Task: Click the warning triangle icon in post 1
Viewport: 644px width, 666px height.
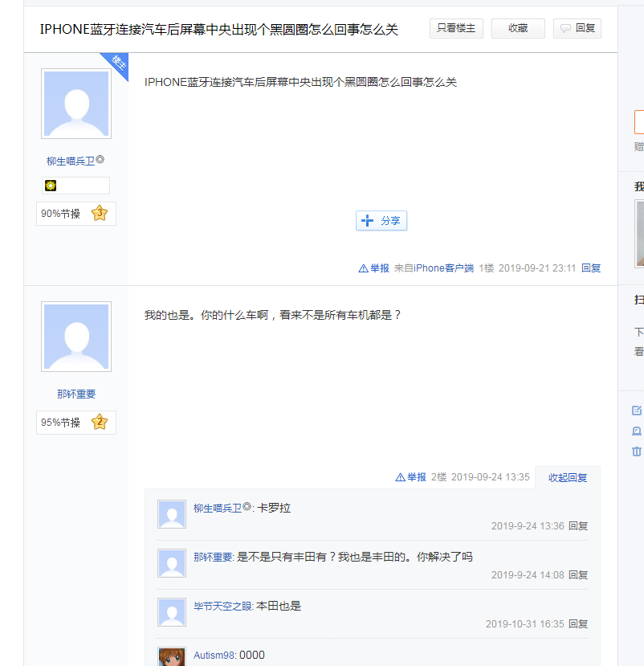Action: 364,268
